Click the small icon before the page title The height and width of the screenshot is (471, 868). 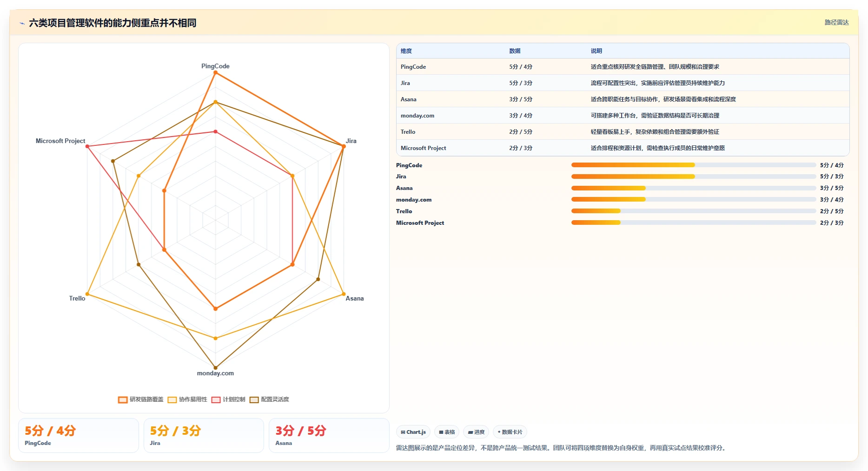(22, 23)
